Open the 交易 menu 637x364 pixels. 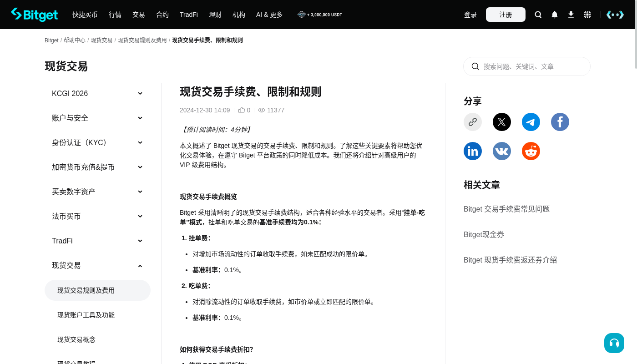[139, 15]
